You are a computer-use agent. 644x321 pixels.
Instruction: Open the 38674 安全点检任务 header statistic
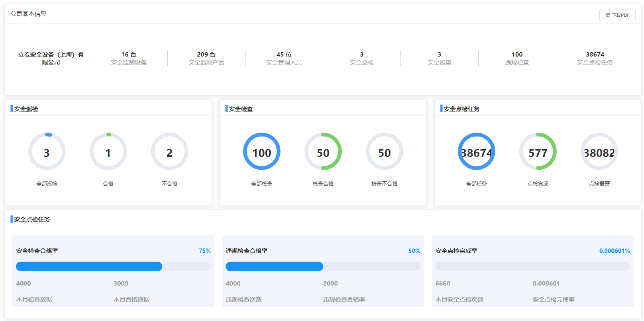point(595,58)
